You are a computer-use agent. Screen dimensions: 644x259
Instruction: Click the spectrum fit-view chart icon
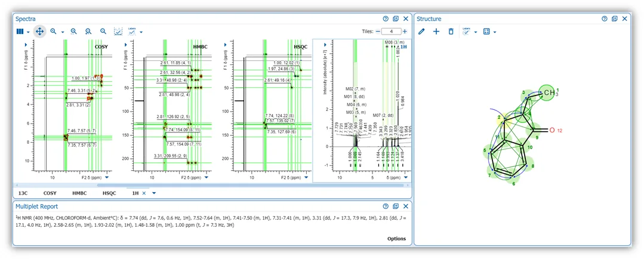(x=118, y=31)
